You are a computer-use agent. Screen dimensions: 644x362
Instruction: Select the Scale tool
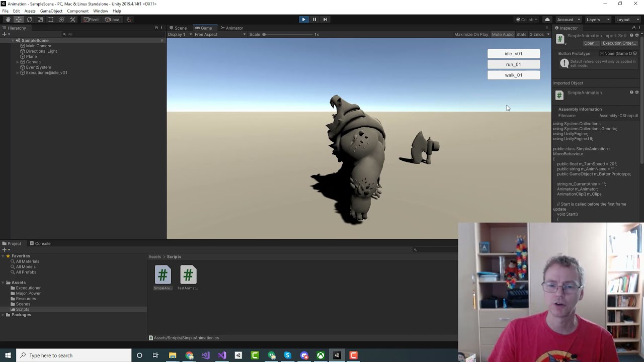(x=40, y=20)
